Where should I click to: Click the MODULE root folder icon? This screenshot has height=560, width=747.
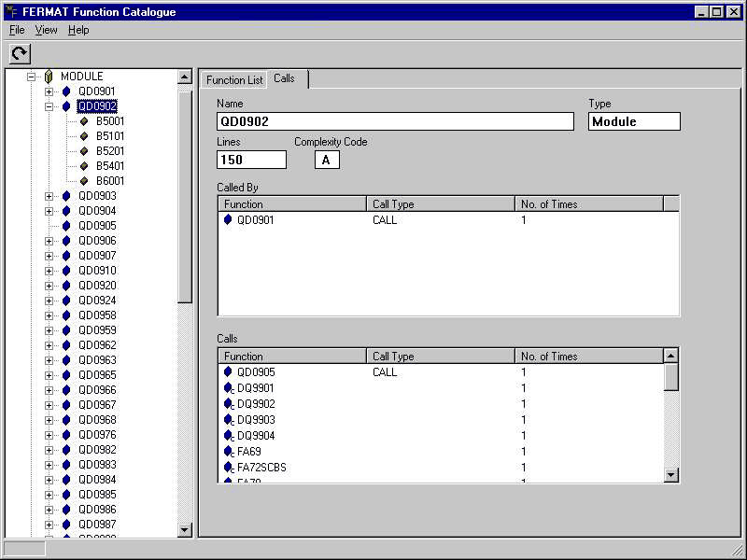49,77
